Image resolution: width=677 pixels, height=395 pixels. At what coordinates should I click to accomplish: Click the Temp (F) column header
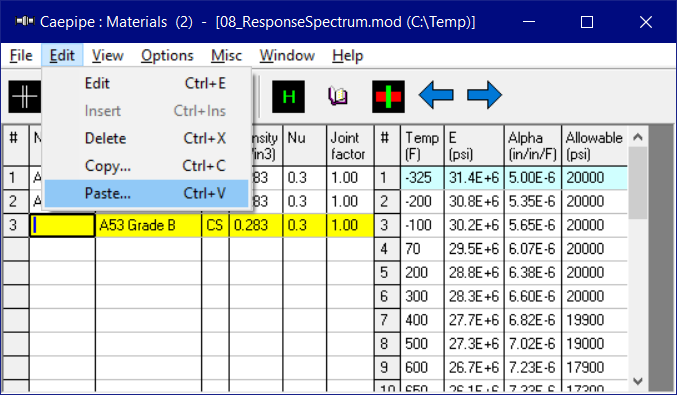click(422, 146)
